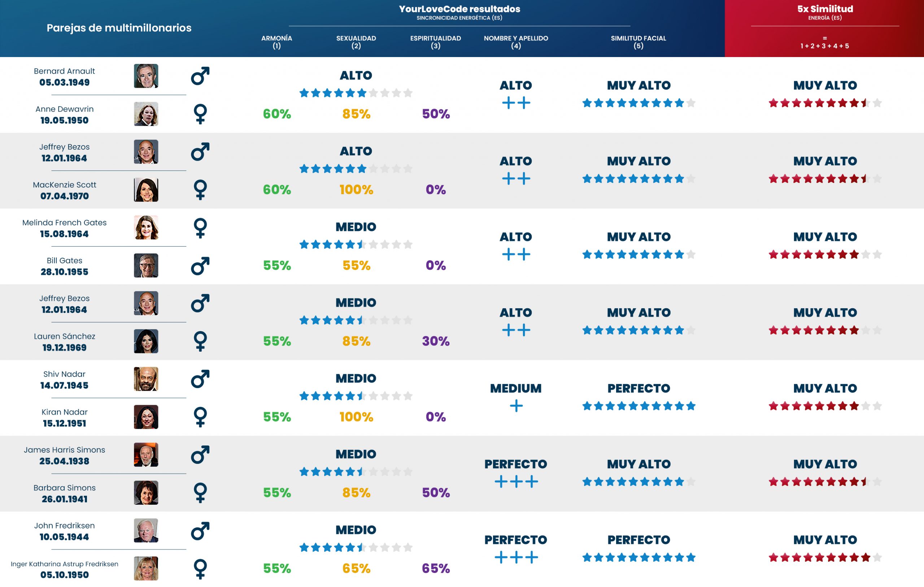The height and width of the screenshot is (587, 924).
Task: Click the male symbol beside Bill Gates
Action: (200, 266)
